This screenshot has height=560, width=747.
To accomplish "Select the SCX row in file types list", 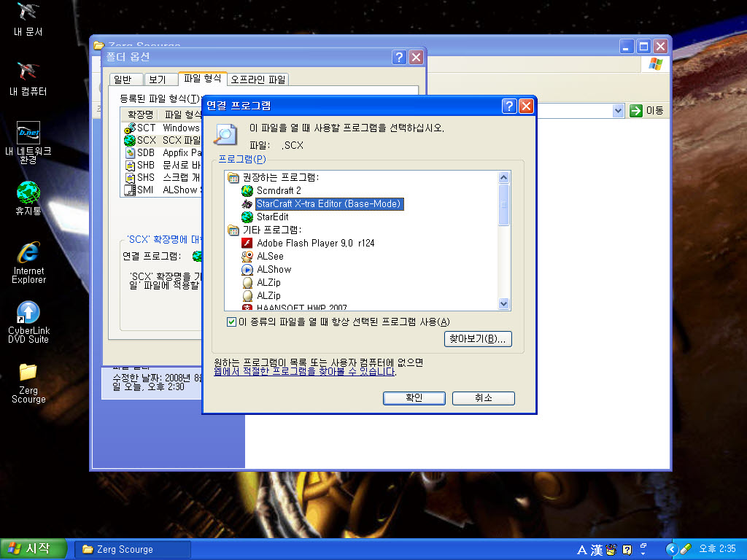I will (x=162, y=141).
